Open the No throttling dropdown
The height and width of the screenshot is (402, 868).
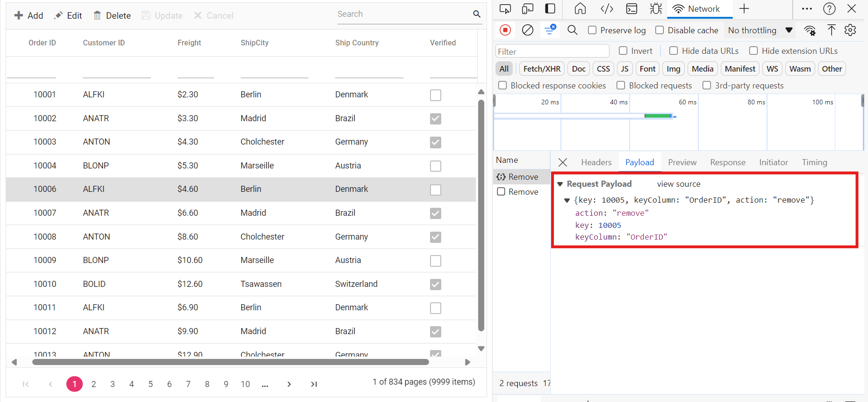[760, 30]
